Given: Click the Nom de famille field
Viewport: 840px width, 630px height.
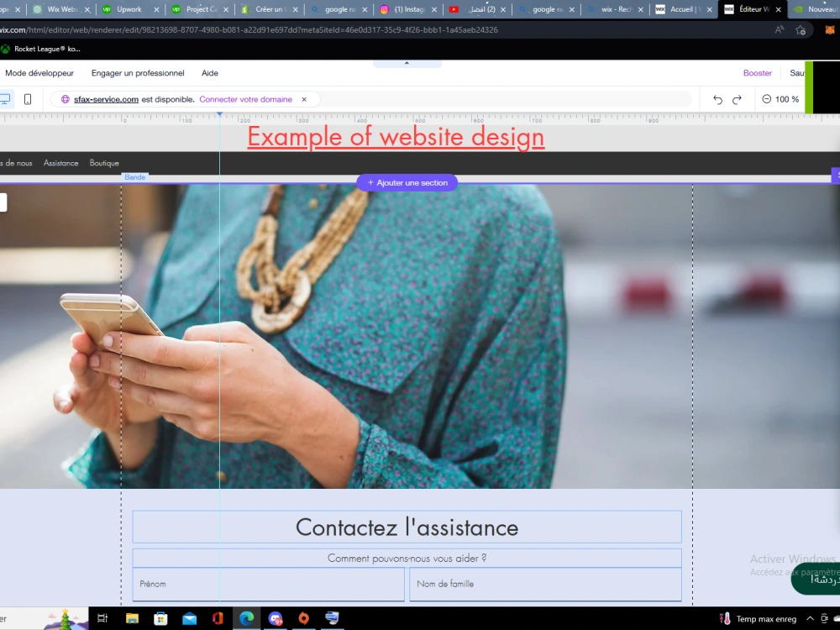Looking at the screenshot, I should [x=545, y=584].
